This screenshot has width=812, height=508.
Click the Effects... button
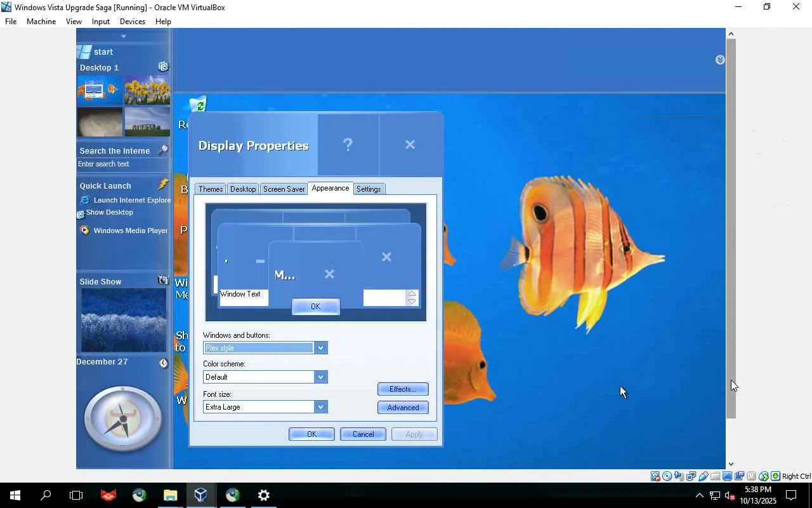(x=403, y=389)
